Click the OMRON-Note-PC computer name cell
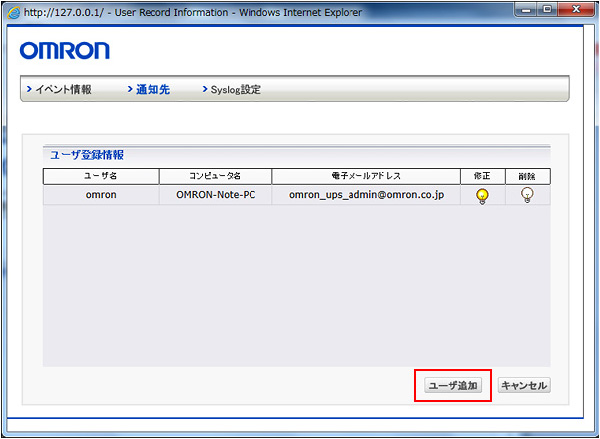Viewport: 600px width, 439px height. tap(215, 195)
